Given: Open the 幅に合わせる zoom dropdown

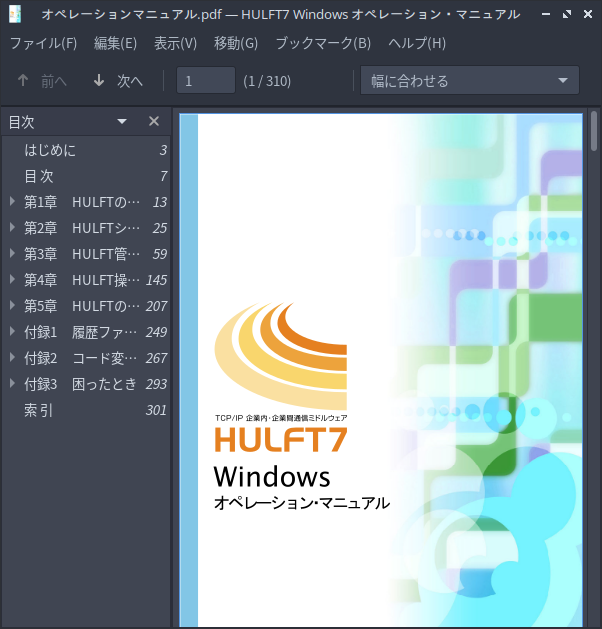Looking at the screenshot, I should pyautogui.click(x=470, y=81).
